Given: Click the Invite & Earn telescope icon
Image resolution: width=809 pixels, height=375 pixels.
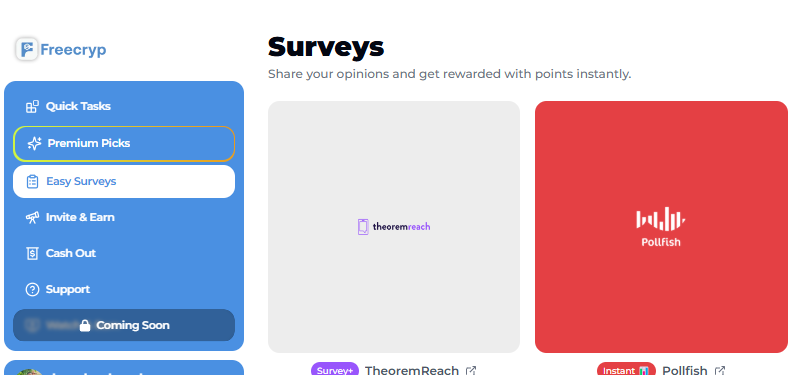Looking at the screenshot, I should (x=33, y=218).
